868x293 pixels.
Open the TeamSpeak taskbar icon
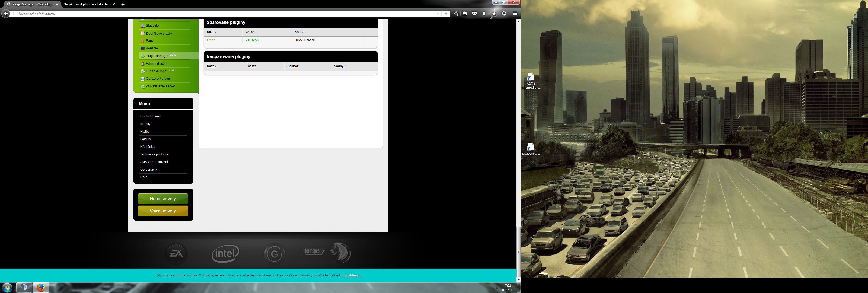pos(24,288)
